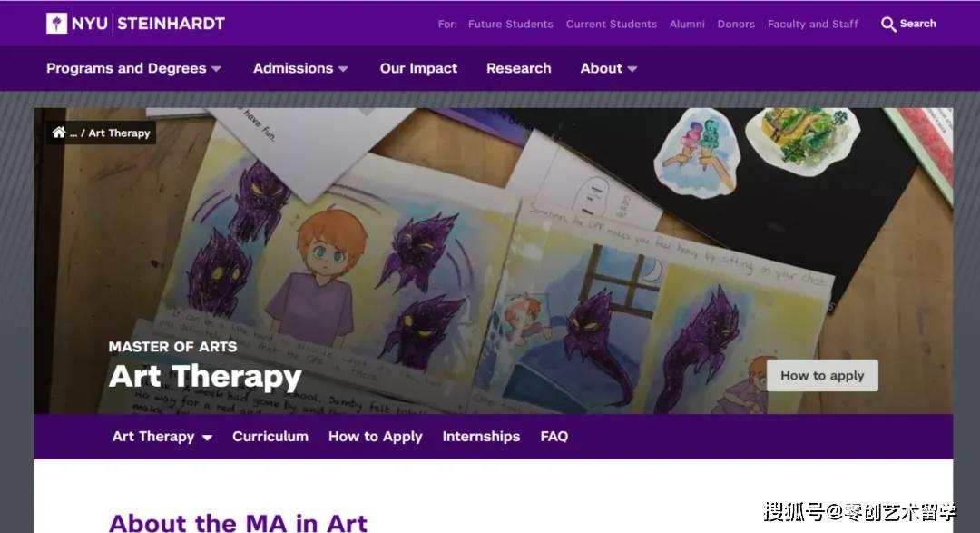Expand Programs and Degrees dropdown arrow
This screenshot has width=980, height=533.
[216, 69]
